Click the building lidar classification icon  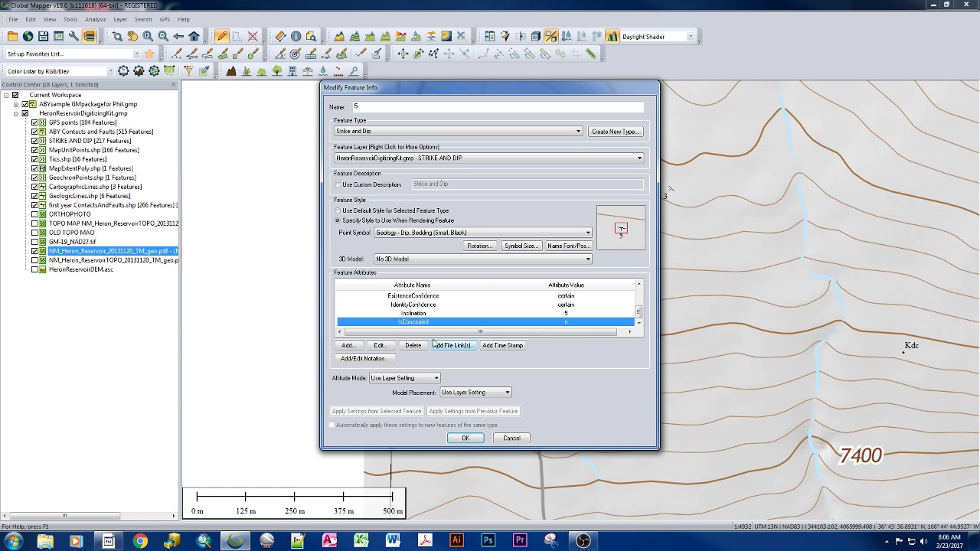coord(292,71)
